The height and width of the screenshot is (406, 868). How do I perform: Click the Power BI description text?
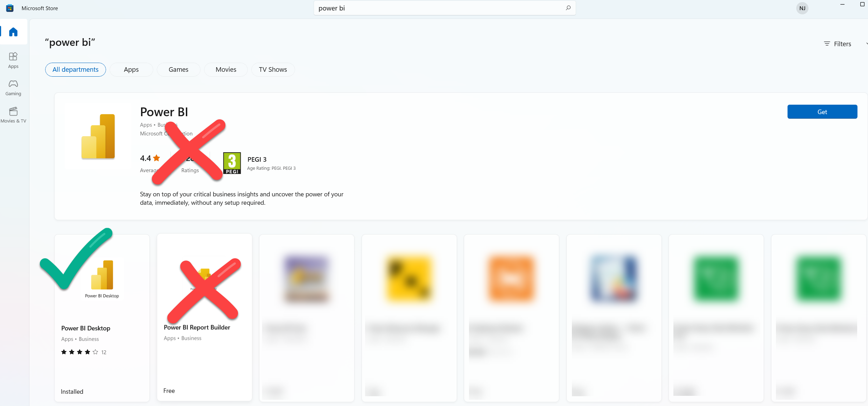241,198
